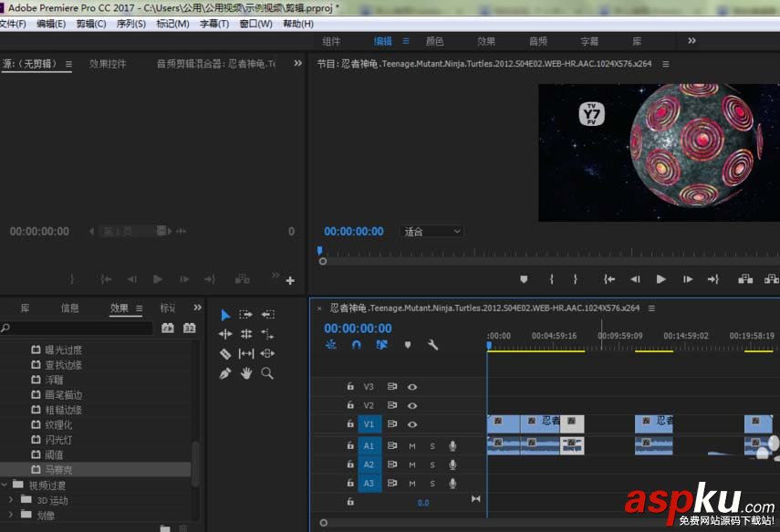Select the Hand tool
The height and width of the screenshot is (532, 780).
point(246,373)
